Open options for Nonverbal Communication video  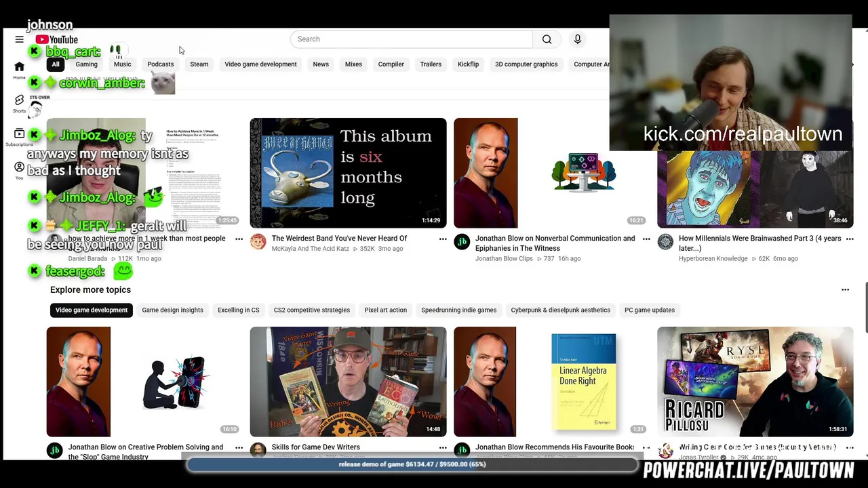coord(646,239)
